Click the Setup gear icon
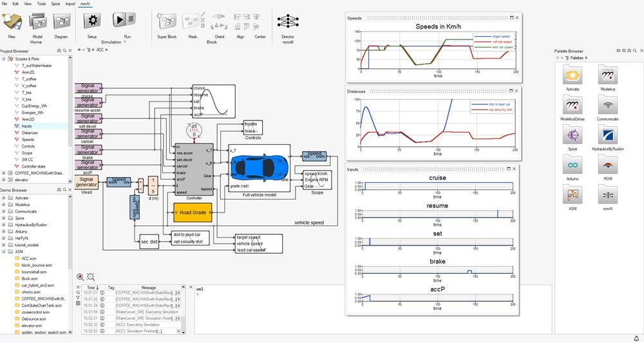The image size is (644, 342). (92, 21)
